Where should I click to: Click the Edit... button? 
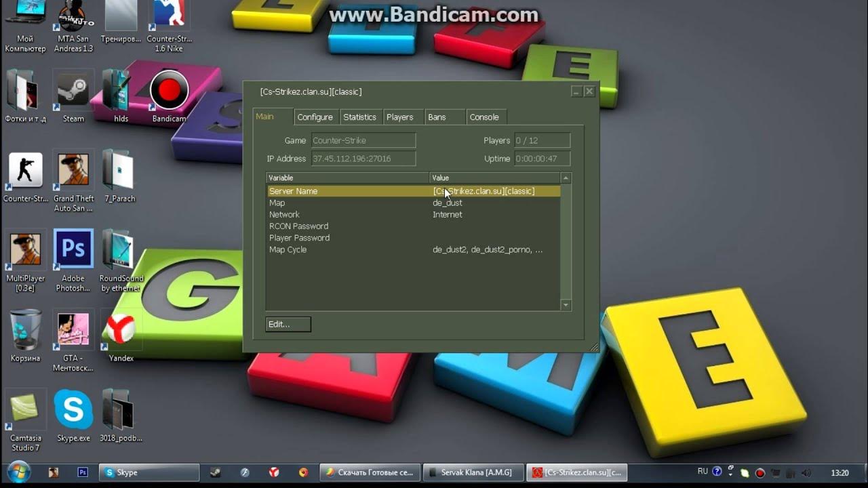coord(288,325)
